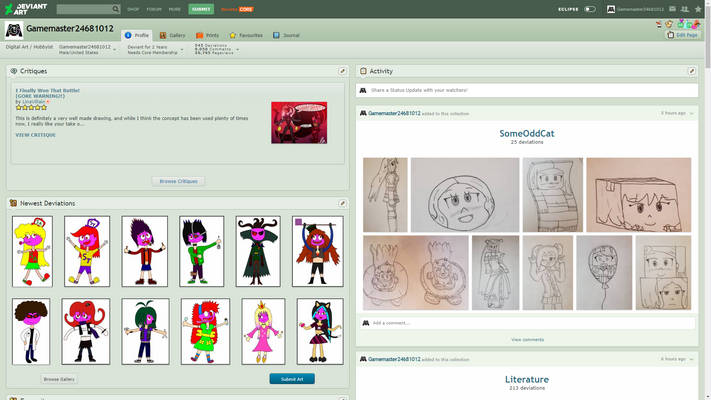Click the green llama party badges
Viewport: 711px width, 400px height.
(x=688, y=24)
